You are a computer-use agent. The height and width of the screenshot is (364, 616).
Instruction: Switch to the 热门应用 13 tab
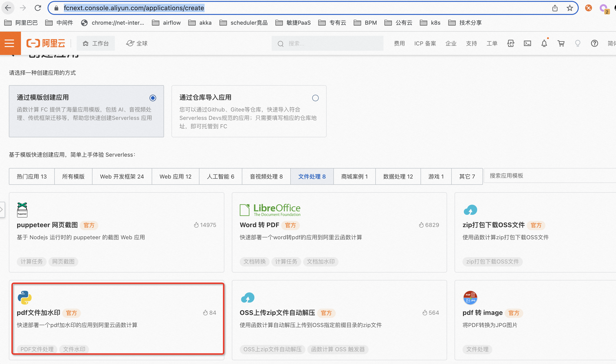click(x=32, y=176)
